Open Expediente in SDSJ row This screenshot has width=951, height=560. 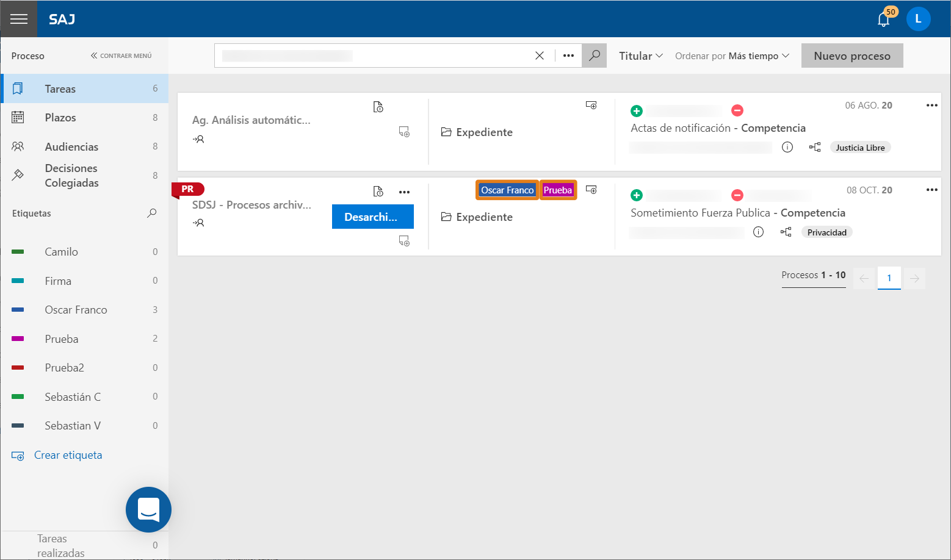click(x=477, y=217)
